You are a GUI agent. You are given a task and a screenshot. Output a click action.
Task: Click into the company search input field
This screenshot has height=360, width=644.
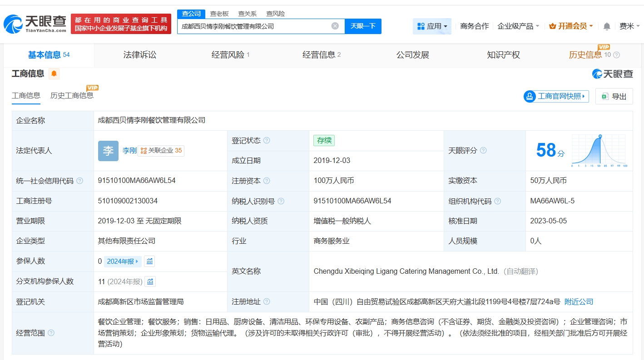254,26
